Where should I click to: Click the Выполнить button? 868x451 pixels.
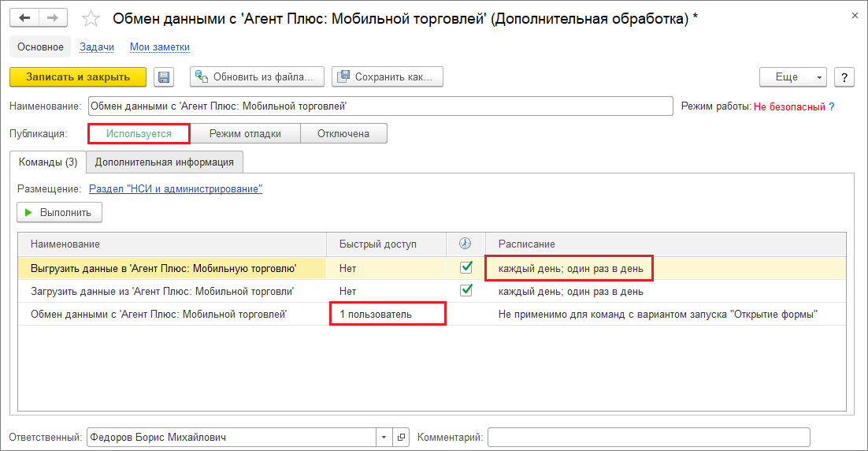click(x=59, y=212)
